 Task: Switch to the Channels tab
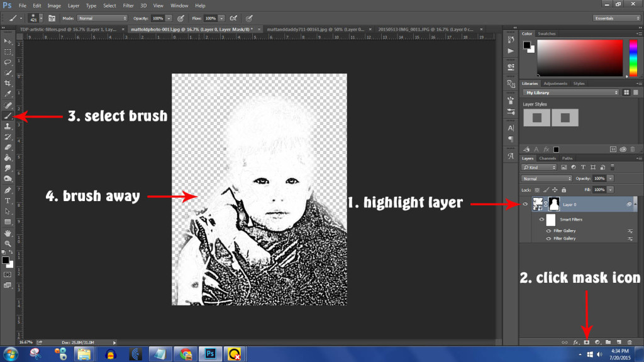click(547, 158)
